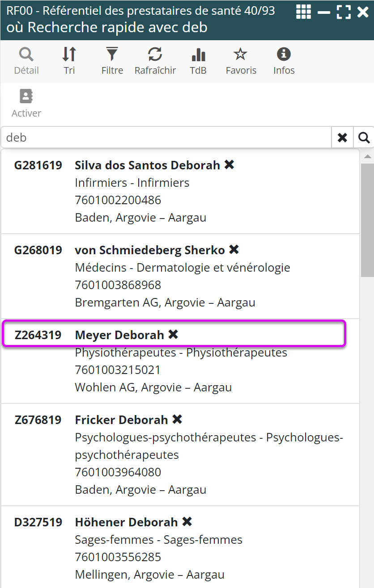Screen dimensions: 374x588
Task: Click the X next to Meyer Deborah
Action: pos(173,334)
